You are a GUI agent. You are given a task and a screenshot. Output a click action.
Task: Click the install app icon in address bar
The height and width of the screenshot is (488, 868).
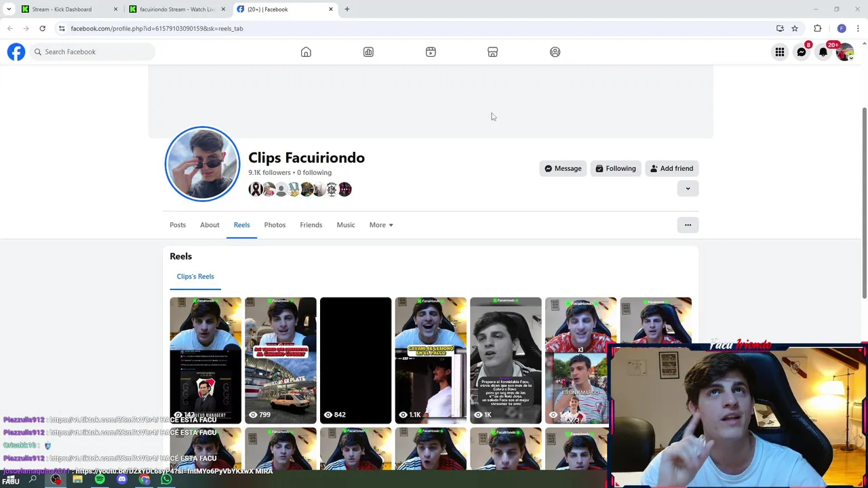780,28
